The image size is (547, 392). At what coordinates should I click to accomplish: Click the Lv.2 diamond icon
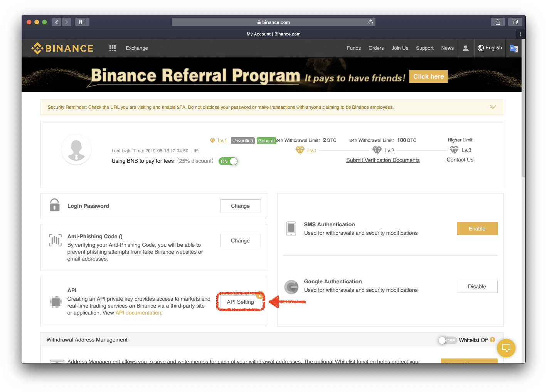click(x=377, y=150)
